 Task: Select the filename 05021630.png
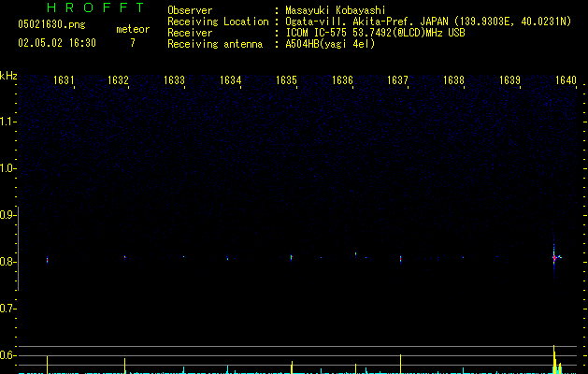tap(51, 24)
